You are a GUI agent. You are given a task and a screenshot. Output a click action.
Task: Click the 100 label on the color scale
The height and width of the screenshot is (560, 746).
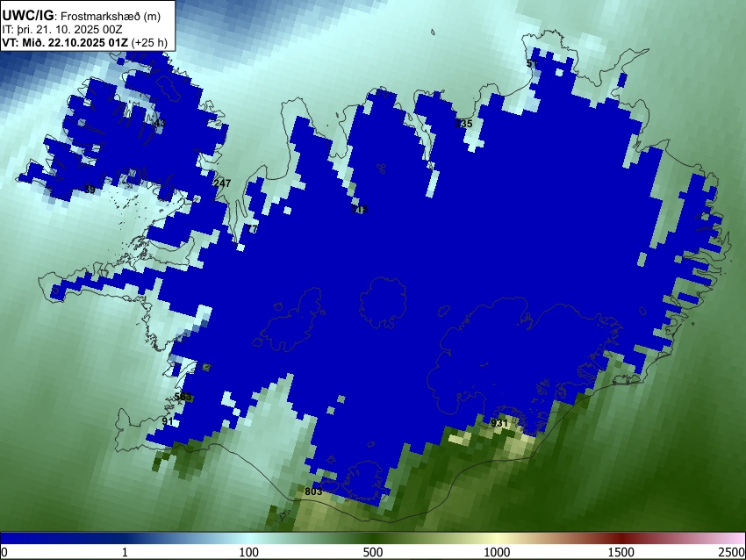pos(249,552)
